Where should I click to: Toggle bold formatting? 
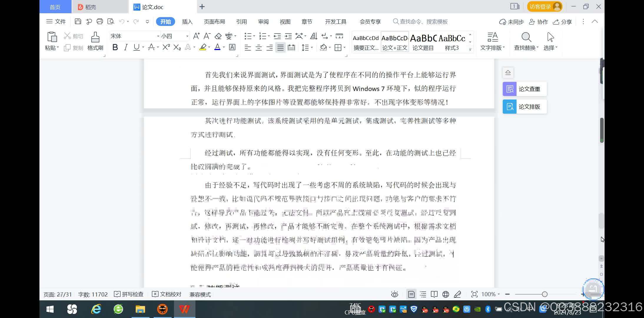coord(115,47)
